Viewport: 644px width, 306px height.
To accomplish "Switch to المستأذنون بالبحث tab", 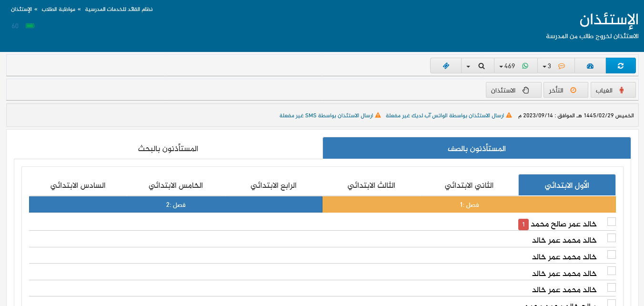I will [x=168, y=149].
